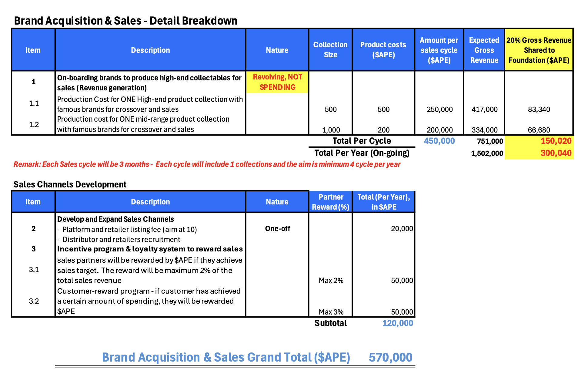Select the red remark text about sales cycle
This screenshot has width=588, height=384.
pos(207,164)
